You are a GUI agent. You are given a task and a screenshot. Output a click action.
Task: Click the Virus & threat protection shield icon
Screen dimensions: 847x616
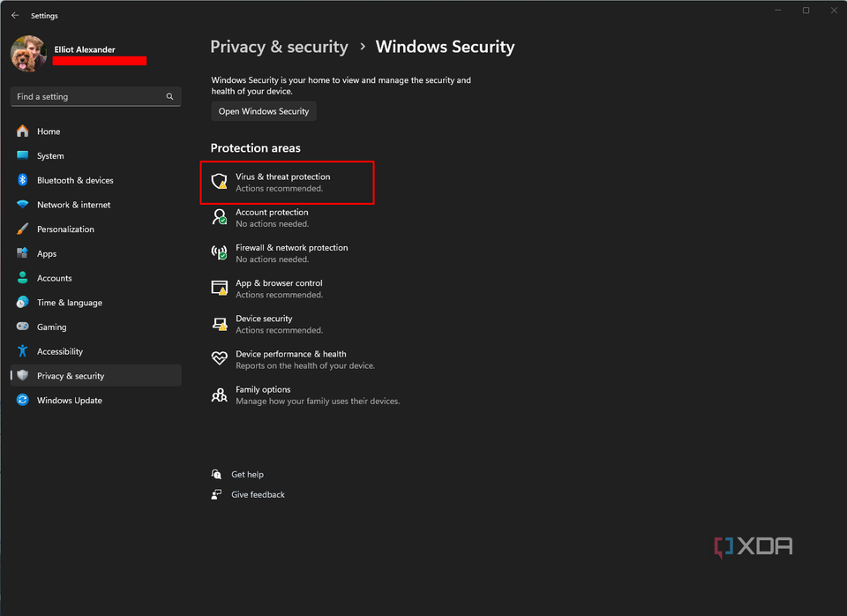tap(220, 182)
